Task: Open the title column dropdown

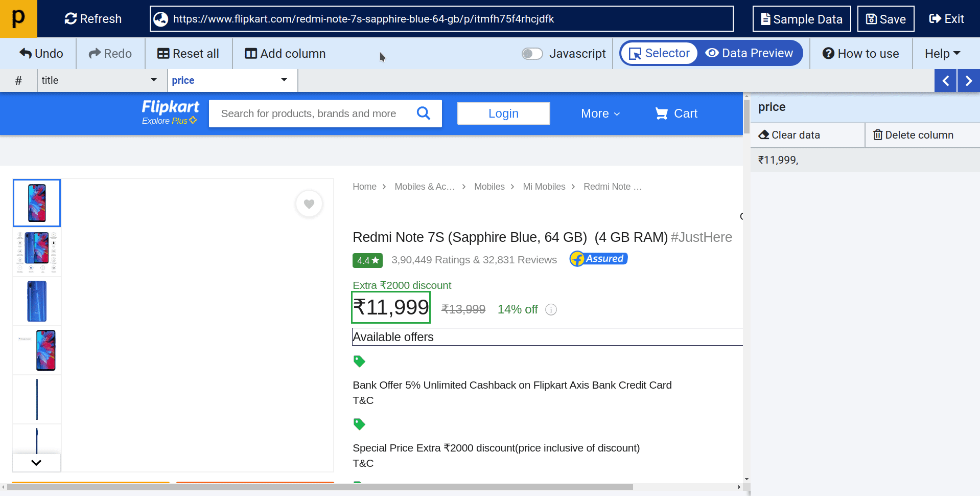Action: pyautogui.click(x=153, y=80)
